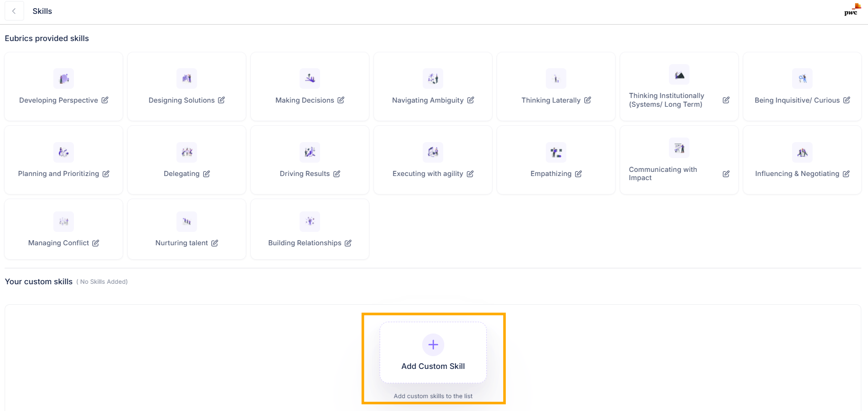This screenshot has height=411, width=868.
Task: Click the Empathizing edit pencil
Action: point(578,174)
